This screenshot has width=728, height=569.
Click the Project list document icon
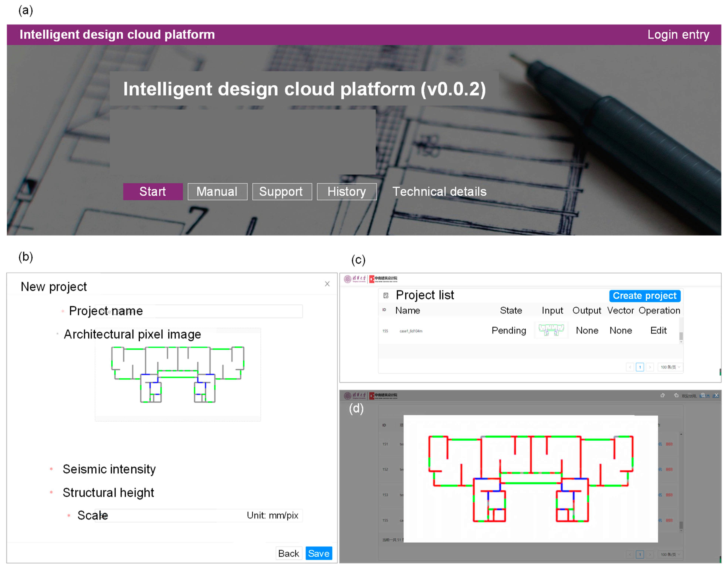point(386,296)
